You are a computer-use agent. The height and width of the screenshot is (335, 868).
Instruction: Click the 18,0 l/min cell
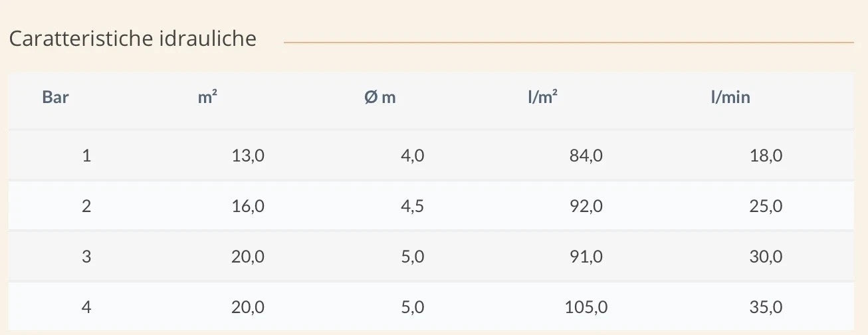(766, 156)
